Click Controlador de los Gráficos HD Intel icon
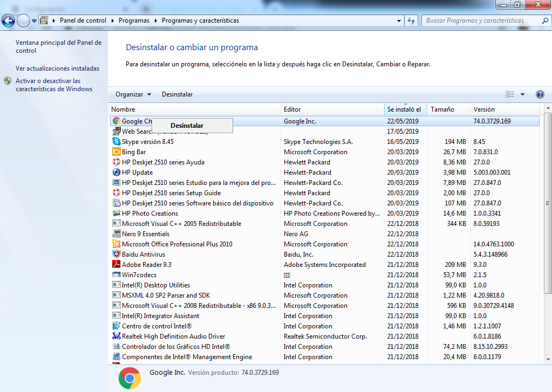This screenshot has height=392, width=552. pos(116,346)
